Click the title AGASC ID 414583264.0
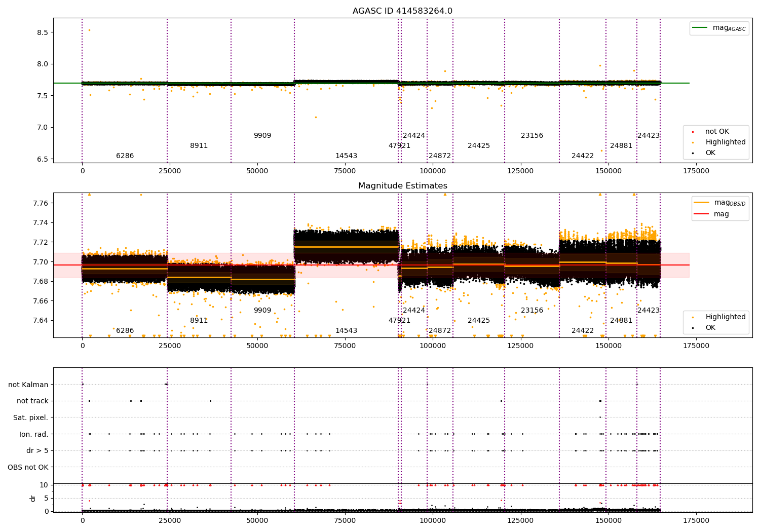The width and height of the screenshot is (760, 532). pyautogui.click(x=402, y=11)
